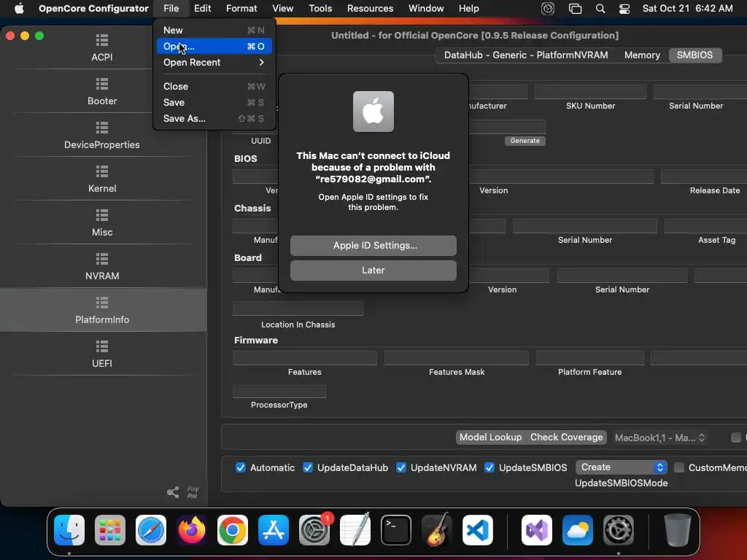The width and height of the screenshot is (747, 560).
Task: Click the Model Lookup button
Action: pyautogui.click(x=491, y=437)
